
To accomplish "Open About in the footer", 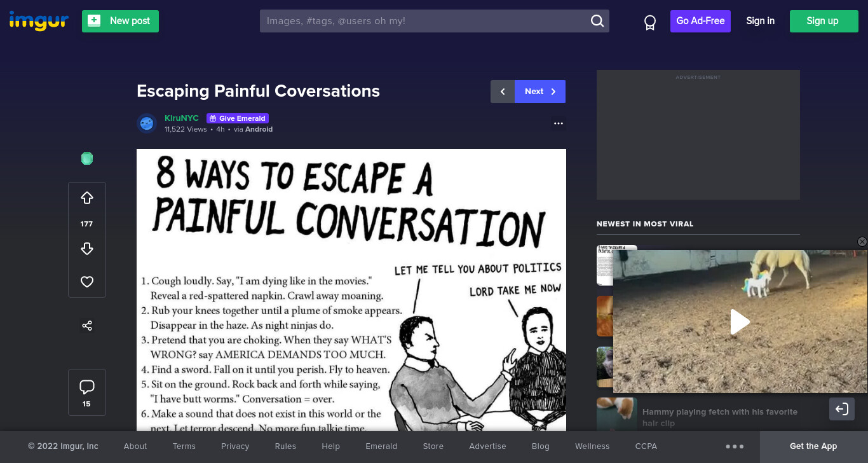I will click(135, 446).
